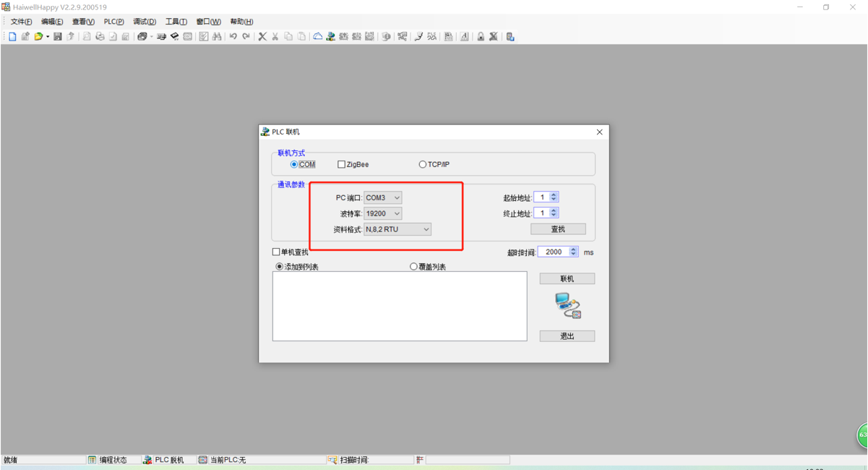Select the TCP/IP radio button

click(x=423, y=165)
